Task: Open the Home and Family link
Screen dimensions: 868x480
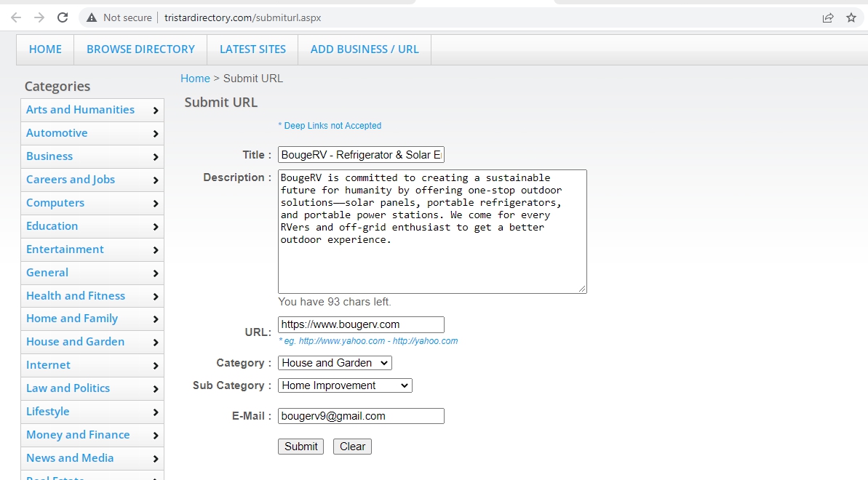Action: point(72,319)
